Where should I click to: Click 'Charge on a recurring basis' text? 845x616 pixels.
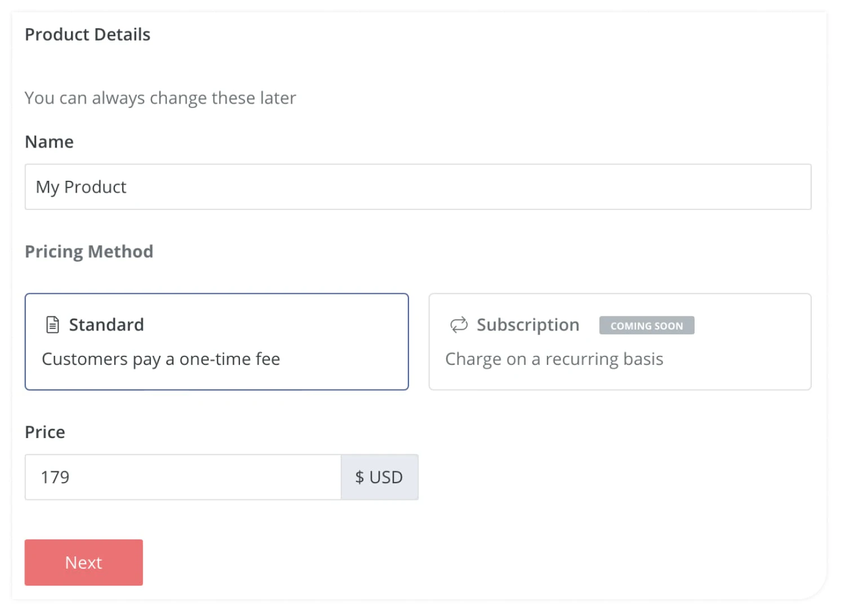(x=554, y=359)
